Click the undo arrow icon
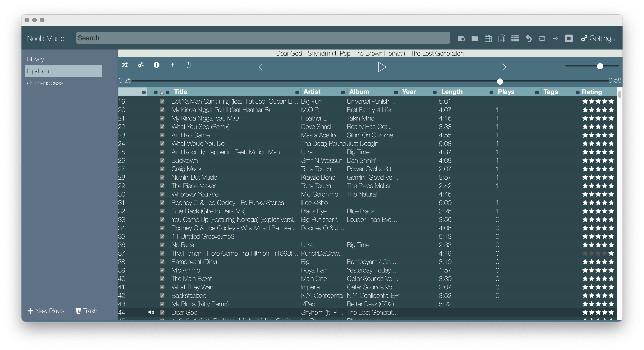644x350 pixels. click(528, 38)
